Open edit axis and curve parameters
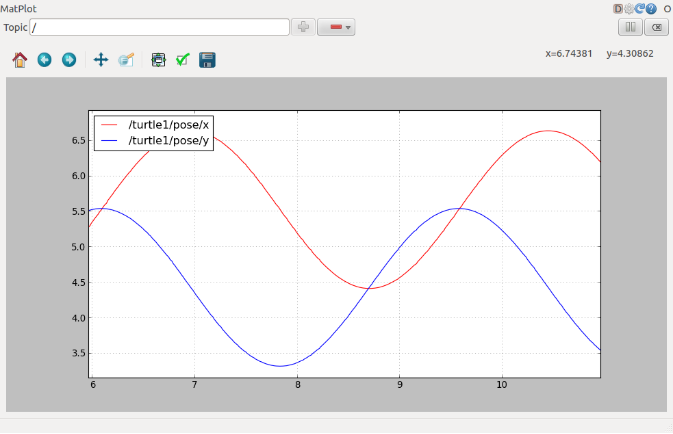Viewport: 673px width, 434px height. click(183, 60)
